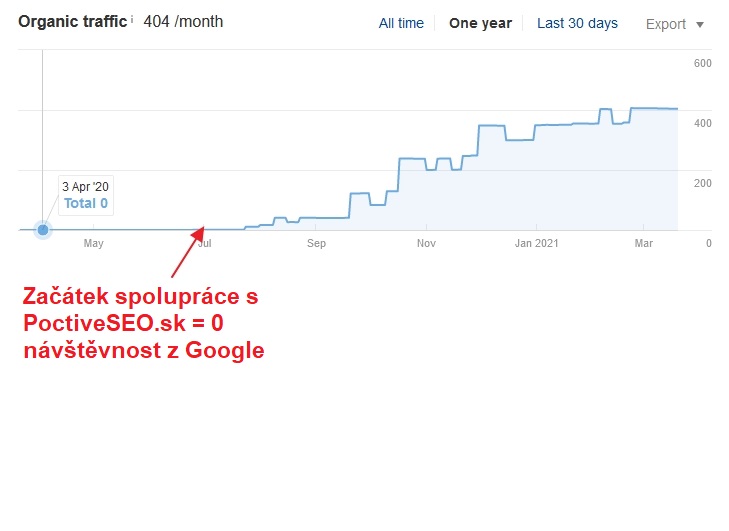Select the One year range
Screen dimensions: 729x531
[480, 23]
